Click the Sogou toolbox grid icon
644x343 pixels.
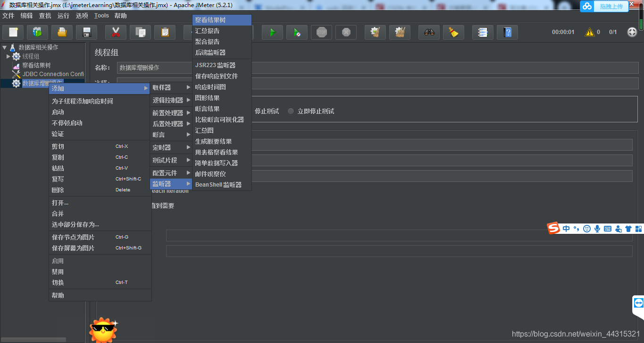pyautogui.click(x=639, y=229)
